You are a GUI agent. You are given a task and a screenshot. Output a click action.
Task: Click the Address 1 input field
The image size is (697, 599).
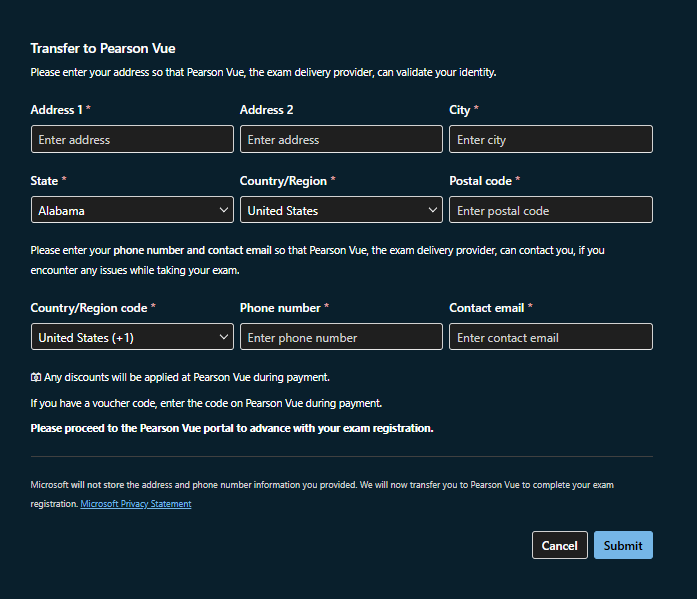point(132,139)
